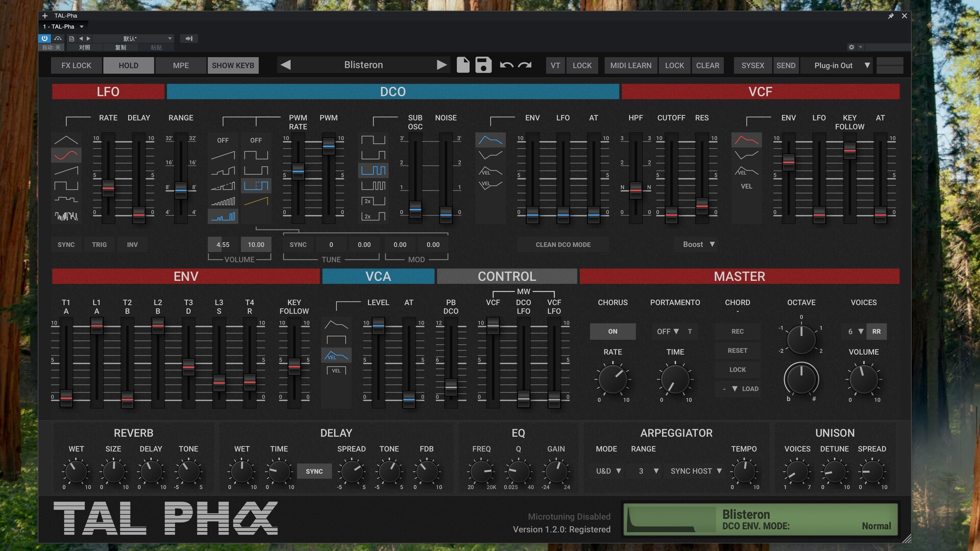This screenshot has width=980, height=551.
Task: Choose the DCO plain saw waveform icon
Action: pos(223,155)
